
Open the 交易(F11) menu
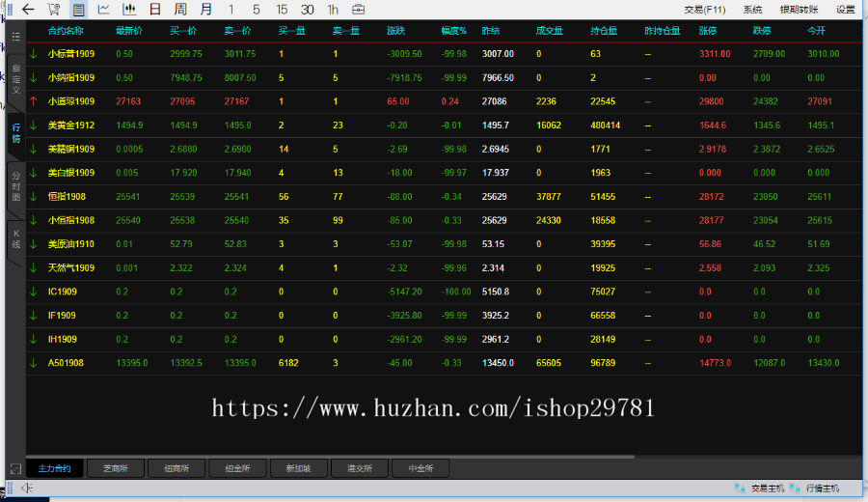point(705,10)
